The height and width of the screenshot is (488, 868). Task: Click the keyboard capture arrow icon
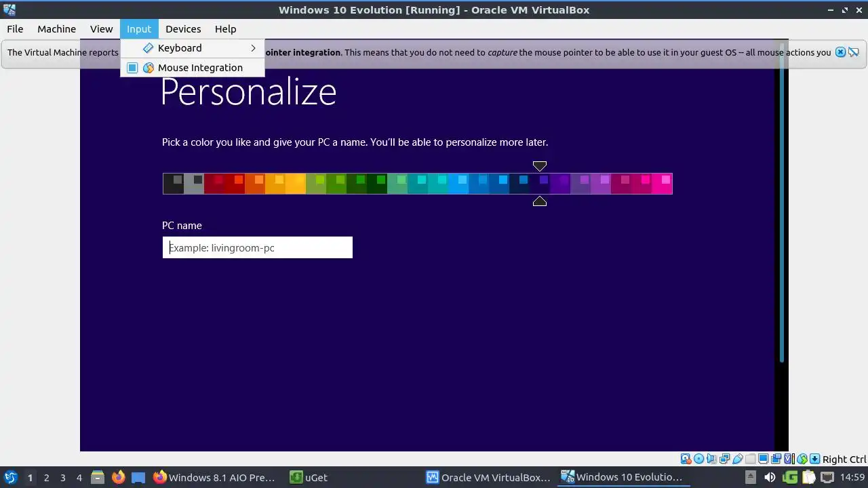(x=815, y=459)
